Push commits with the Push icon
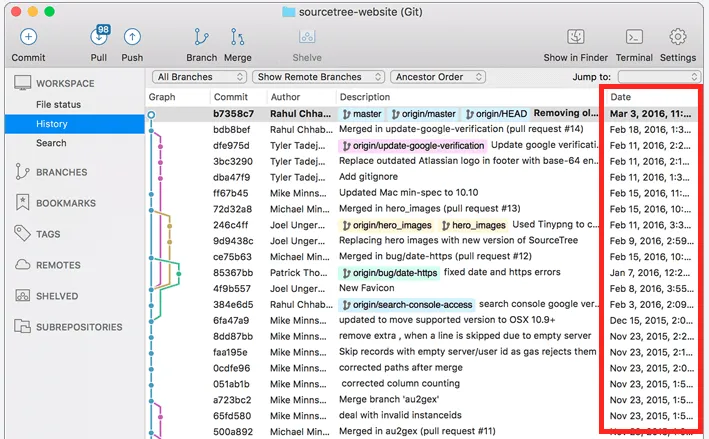The height and width of the screenshot is (439, 709). pos(132,38)
